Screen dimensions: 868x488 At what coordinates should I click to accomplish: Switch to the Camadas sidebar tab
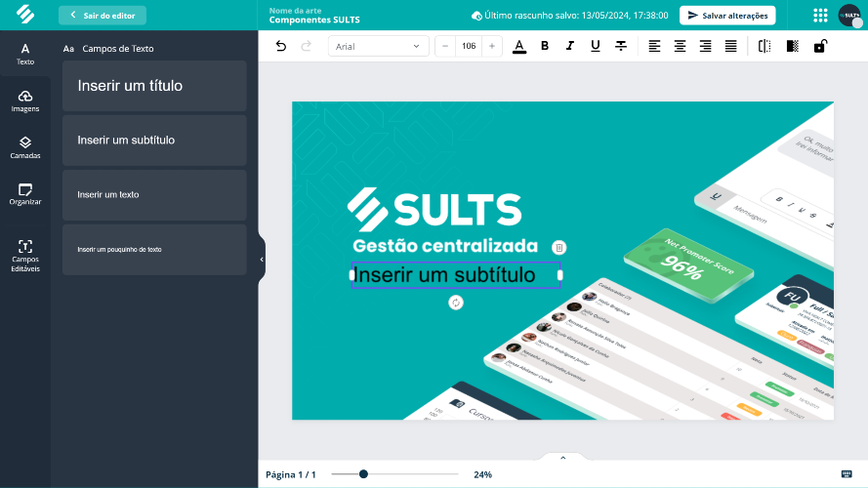click(x=25, y=147)
